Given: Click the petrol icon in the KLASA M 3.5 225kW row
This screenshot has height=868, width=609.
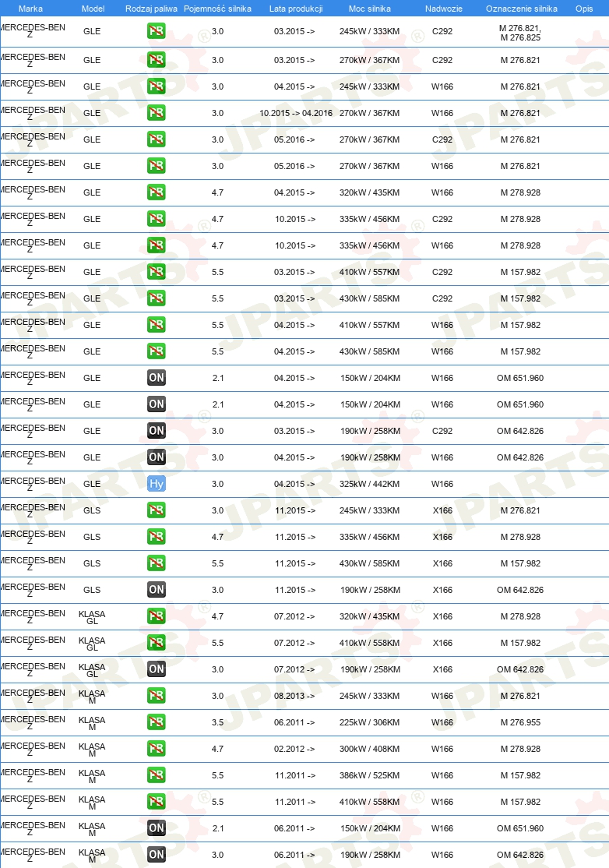Looking at the screenshot, I should coord(157,722).
